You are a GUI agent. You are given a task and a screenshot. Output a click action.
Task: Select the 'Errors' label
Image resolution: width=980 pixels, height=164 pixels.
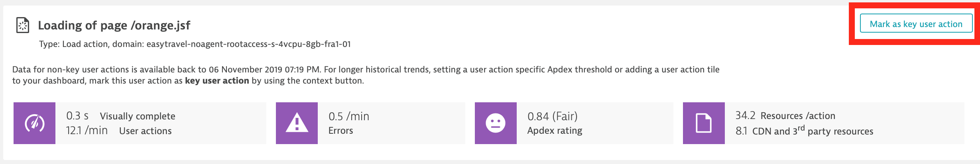(x=341, y=131)
